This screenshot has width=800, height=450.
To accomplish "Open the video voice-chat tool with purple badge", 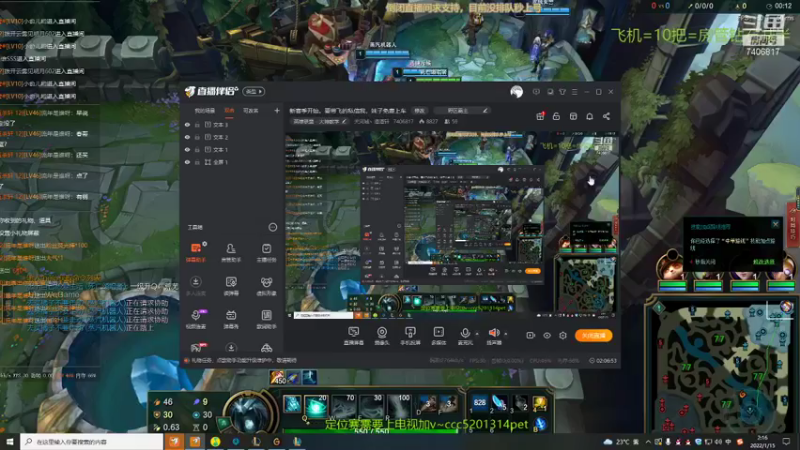I will pos(196,319).
